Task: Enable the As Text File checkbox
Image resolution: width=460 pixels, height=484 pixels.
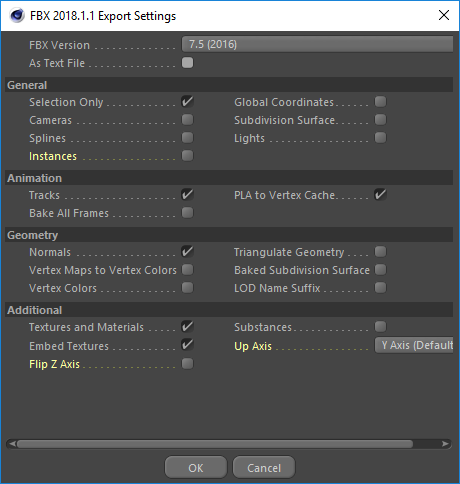Action: [x=187, y=63]
